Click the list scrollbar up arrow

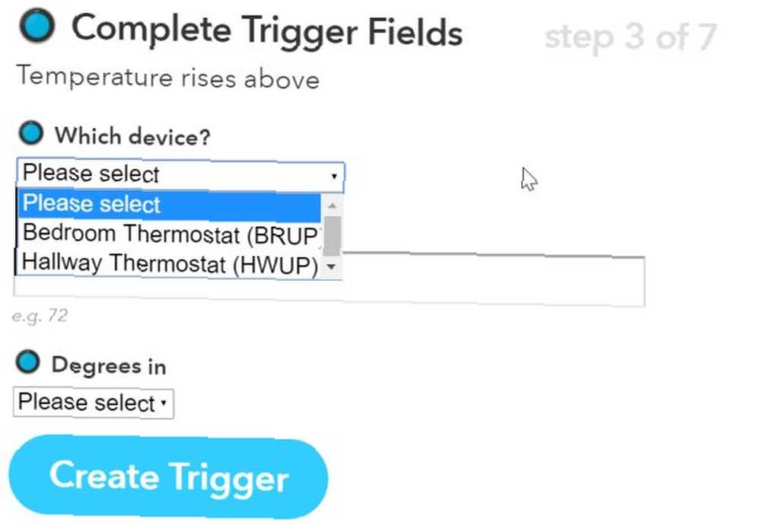(332, 205)
